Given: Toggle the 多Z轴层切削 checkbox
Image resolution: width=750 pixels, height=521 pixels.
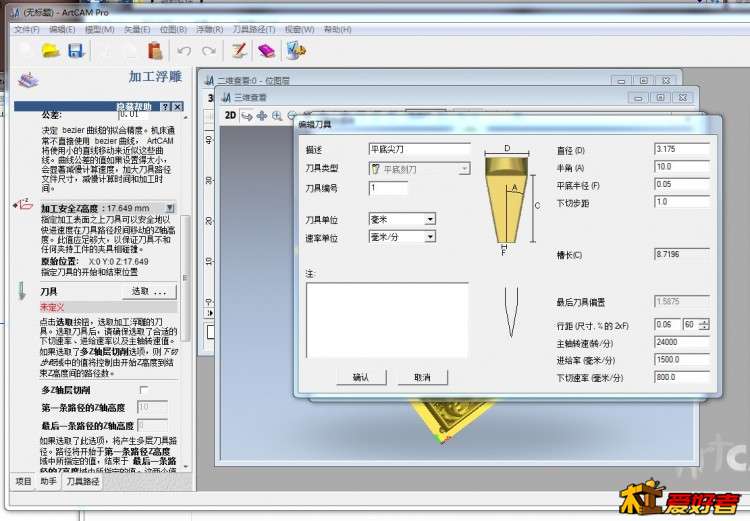Looking at the screenshot, I should pos(143,389).
